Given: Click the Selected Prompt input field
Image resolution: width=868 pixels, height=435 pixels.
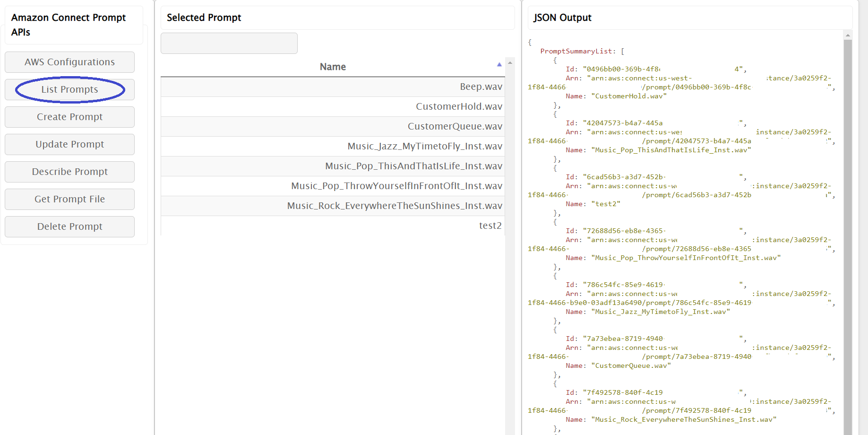Looking at the screenshot, I should pyautogui.click(x=229, y=43).
